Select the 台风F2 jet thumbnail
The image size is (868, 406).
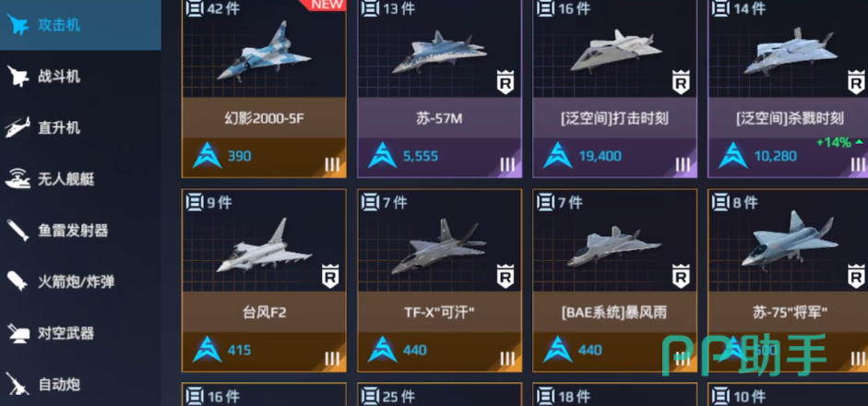(x=264, y=246)
